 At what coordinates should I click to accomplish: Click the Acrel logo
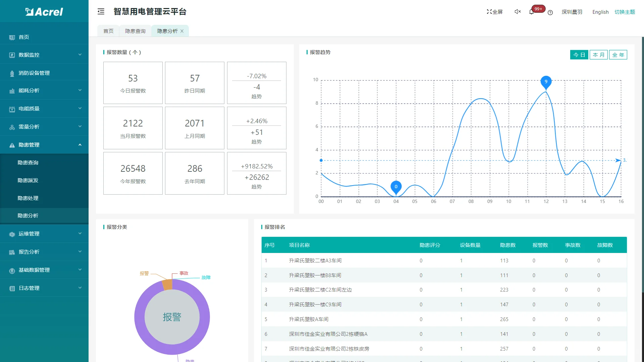(x=44, y=11)
